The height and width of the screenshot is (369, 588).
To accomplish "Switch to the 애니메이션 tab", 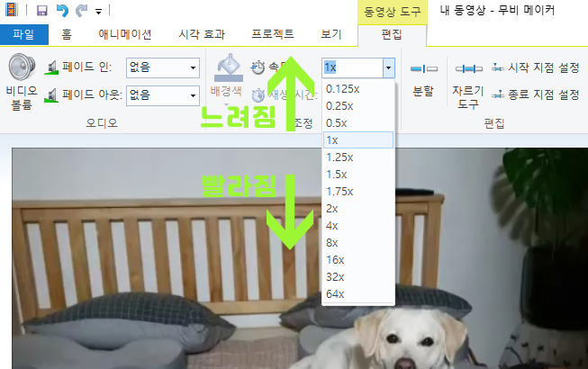I will [125, 34].
